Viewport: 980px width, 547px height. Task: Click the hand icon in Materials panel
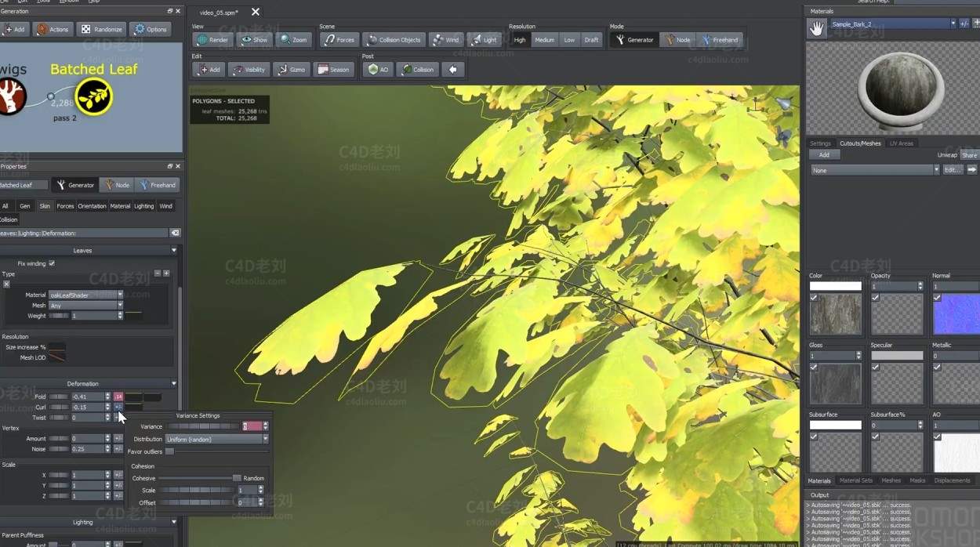[x=817, y=28]
